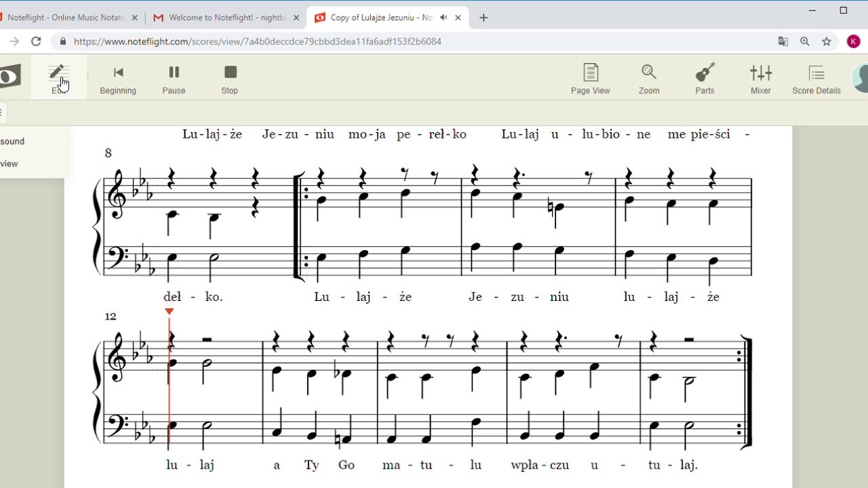Click the lyric 'deł-ko.'
The width and height of the screenshot is (868, 488).
pos(193,297)
